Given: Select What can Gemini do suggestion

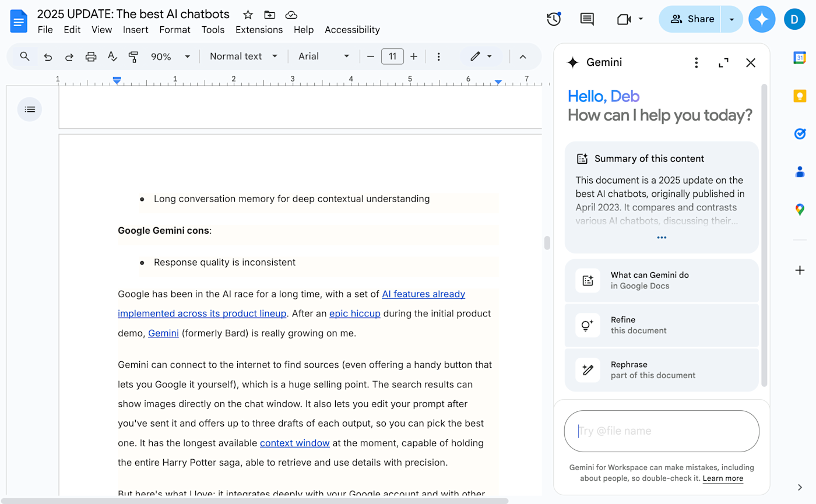Looking at the screenshot, I should [x=662, y=280].
